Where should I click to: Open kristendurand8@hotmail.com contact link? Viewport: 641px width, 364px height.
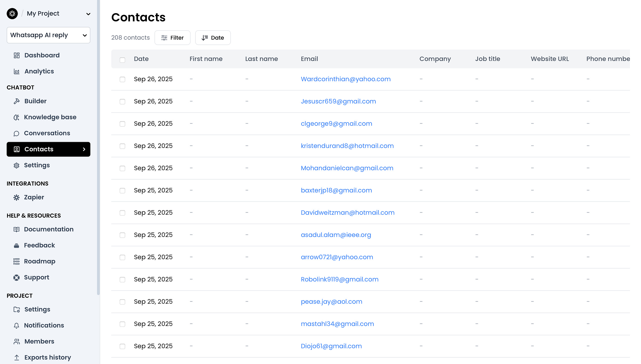click(347, 146)
